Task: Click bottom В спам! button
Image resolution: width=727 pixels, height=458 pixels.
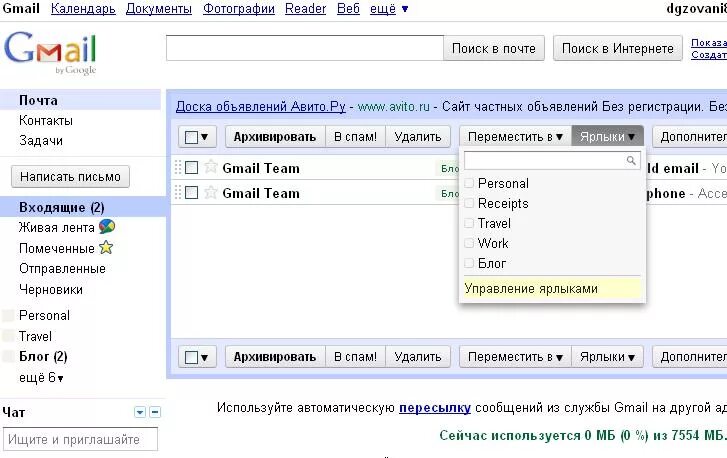Action: pyautogui.click(x=355, y=357)
